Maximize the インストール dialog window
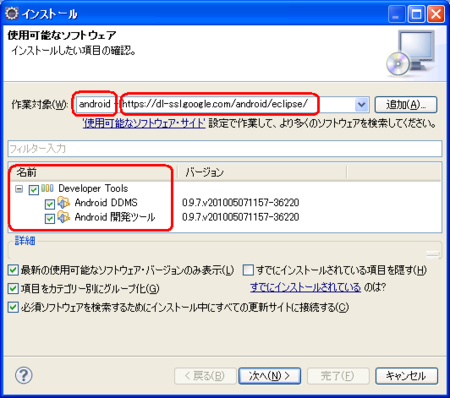This screenshot has width=450, height=398. [x=416, y=14]
